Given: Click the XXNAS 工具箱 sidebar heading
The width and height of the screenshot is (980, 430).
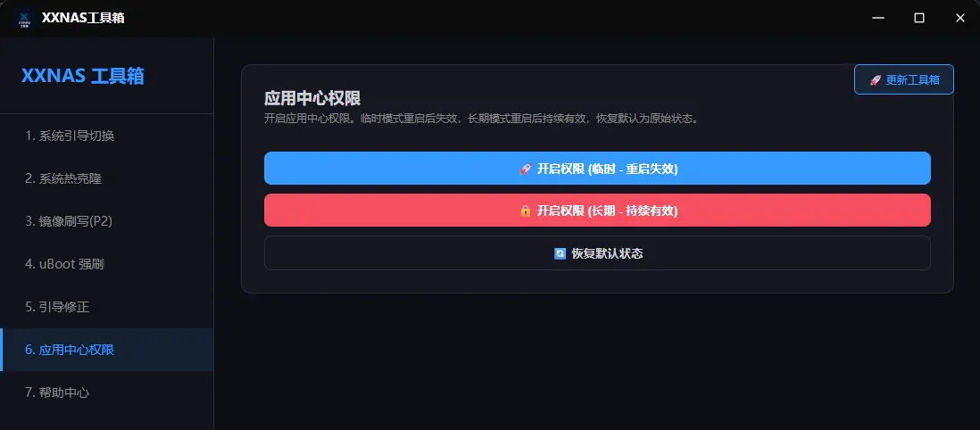Looking at the screenshot, I should tap(83, 77).
